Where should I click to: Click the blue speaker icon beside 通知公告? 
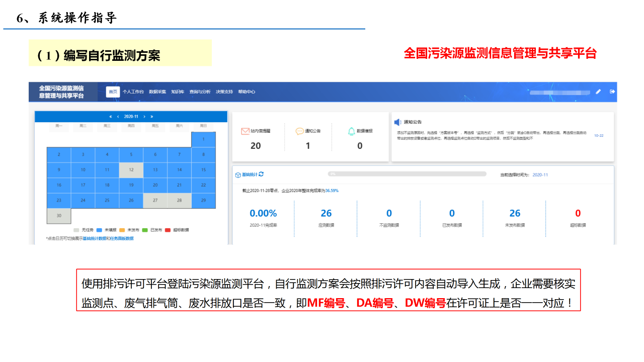[397, 122]
